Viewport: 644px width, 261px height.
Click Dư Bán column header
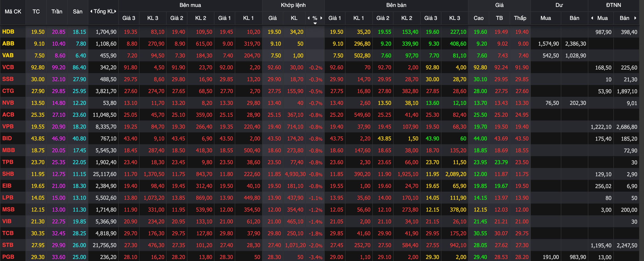click(574, 18)
